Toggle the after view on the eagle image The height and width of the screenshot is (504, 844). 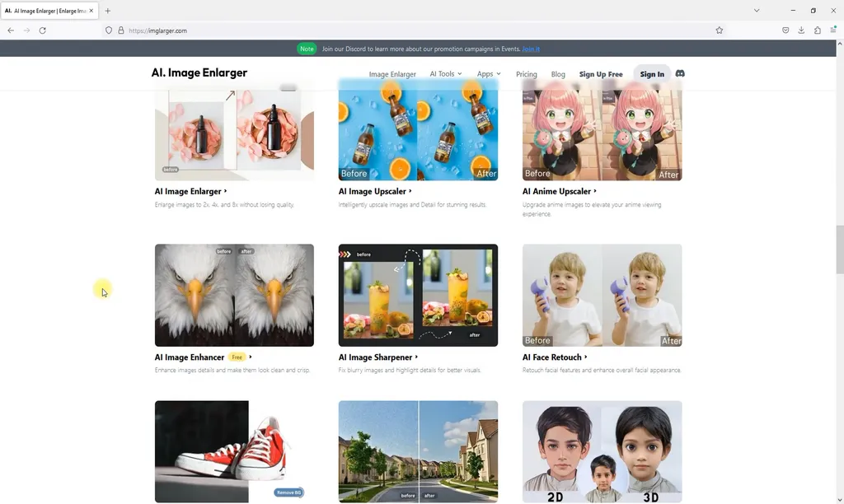(x=246, y=251)
